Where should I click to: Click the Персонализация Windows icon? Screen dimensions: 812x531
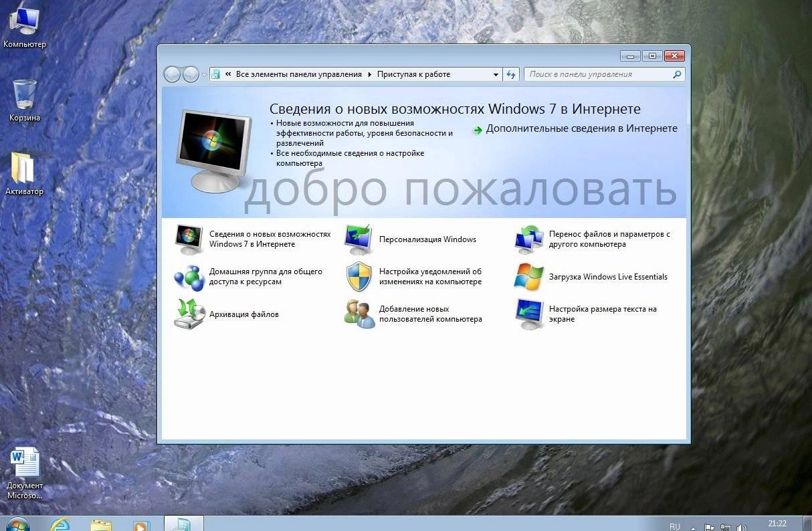click(x=359, y=239)
